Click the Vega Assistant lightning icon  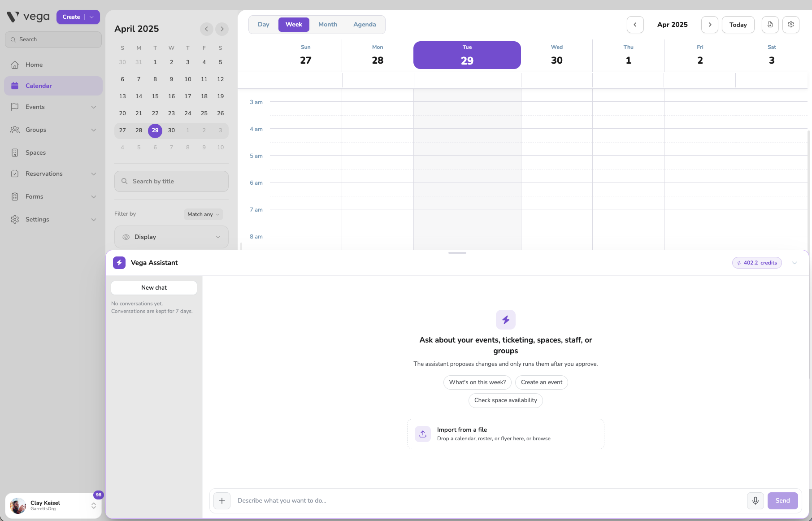[119, 263]
